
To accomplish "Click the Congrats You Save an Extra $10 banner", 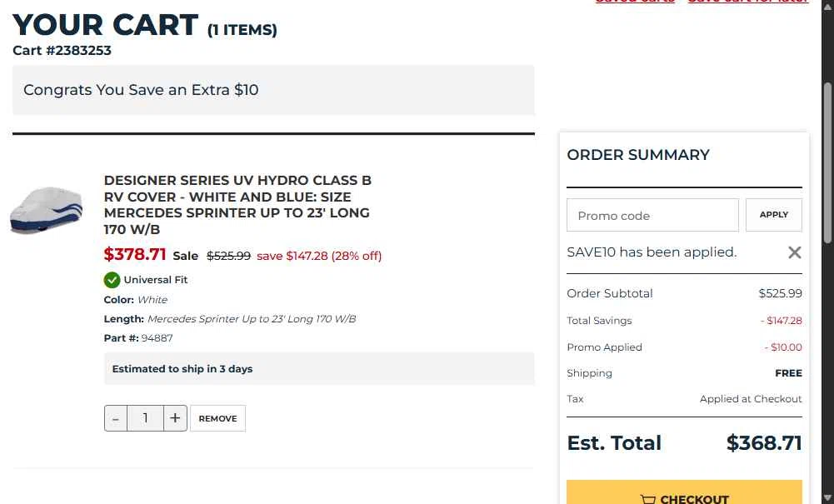I will coord(273,90).
